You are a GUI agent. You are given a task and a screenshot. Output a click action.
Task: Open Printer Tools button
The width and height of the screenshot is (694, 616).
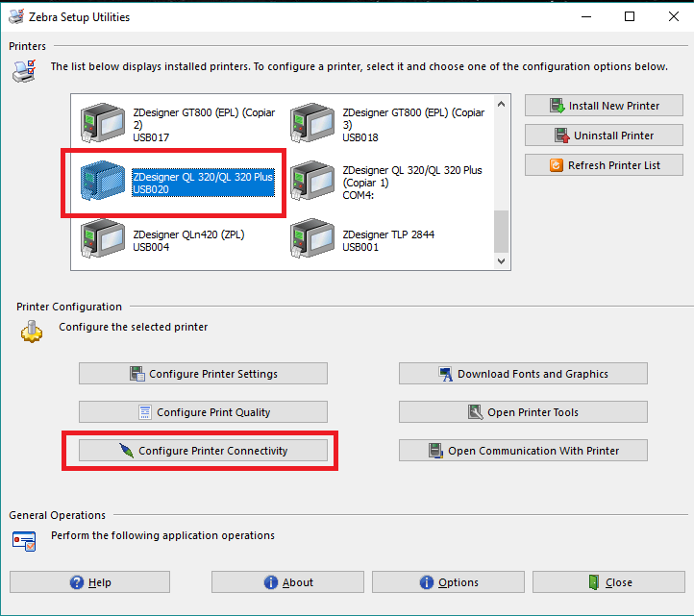pos(523,412)
